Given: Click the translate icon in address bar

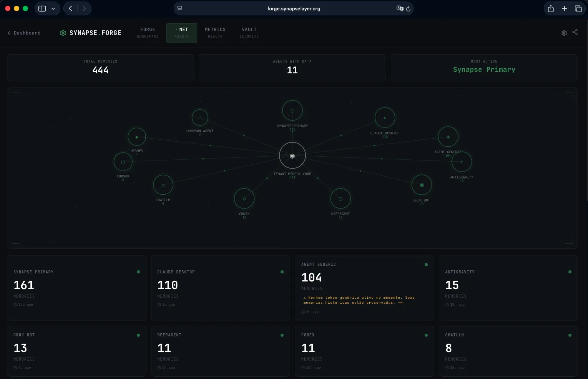Looking at the screenshot, I should (x=400, y=8).
